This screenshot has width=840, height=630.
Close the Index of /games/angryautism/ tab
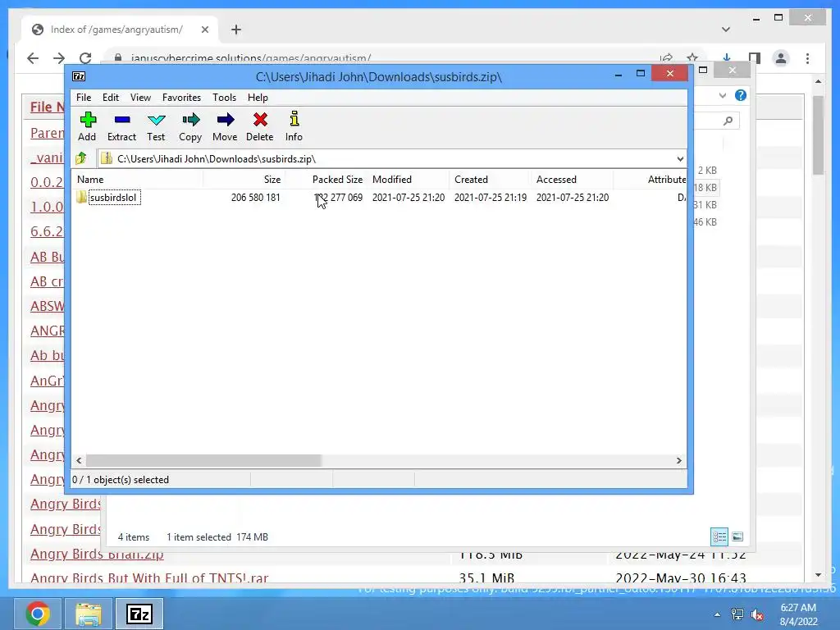[x=204, y=30]
